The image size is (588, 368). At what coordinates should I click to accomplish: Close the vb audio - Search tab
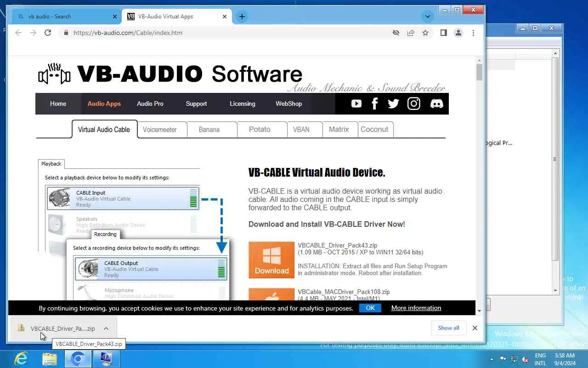click(x=115, y=17)
